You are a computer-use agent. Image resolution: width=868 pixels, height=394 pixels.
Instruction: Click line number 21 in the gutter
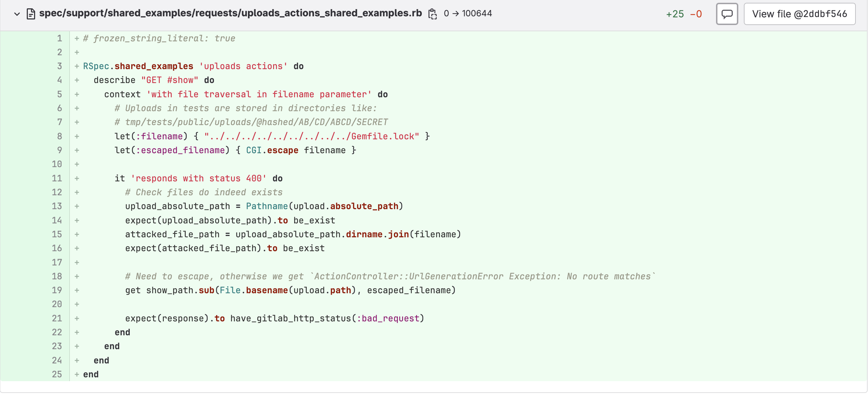[57, 318]
